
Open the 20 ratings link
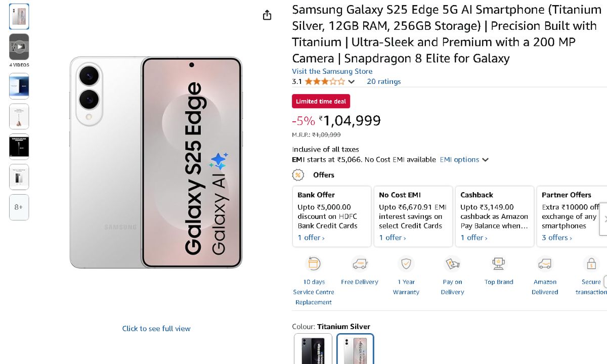point(384,81)
